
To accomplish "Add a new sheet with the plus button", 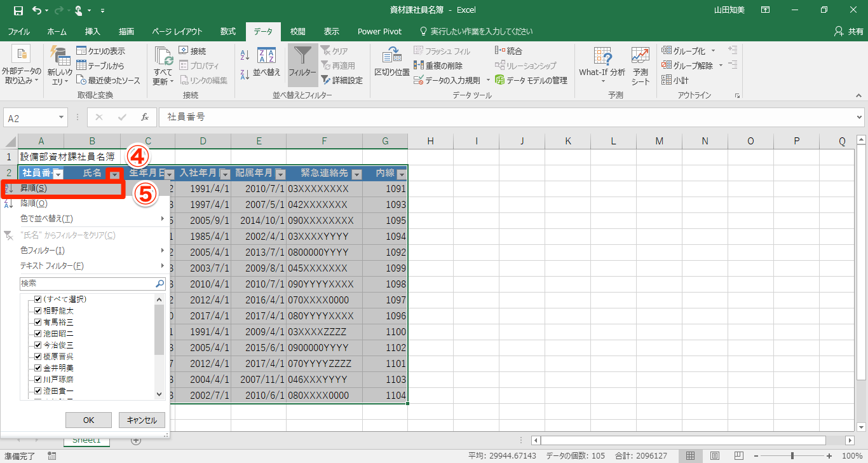I will pos(135,440).
